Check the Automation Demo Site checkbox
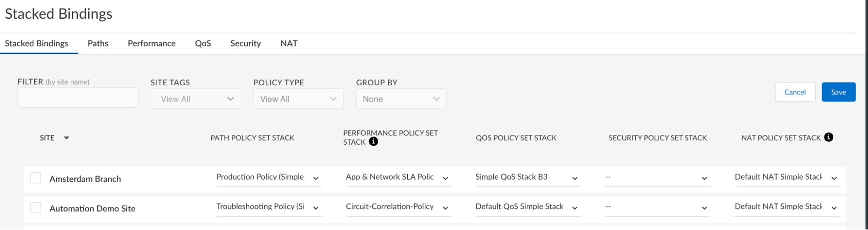The image size is (868, 230). 36,208
